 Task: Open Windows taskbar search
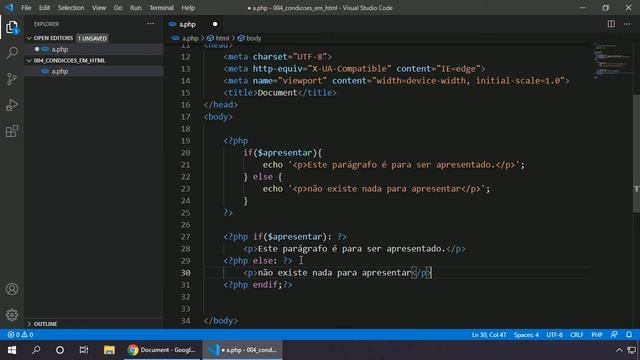[36, 350]
